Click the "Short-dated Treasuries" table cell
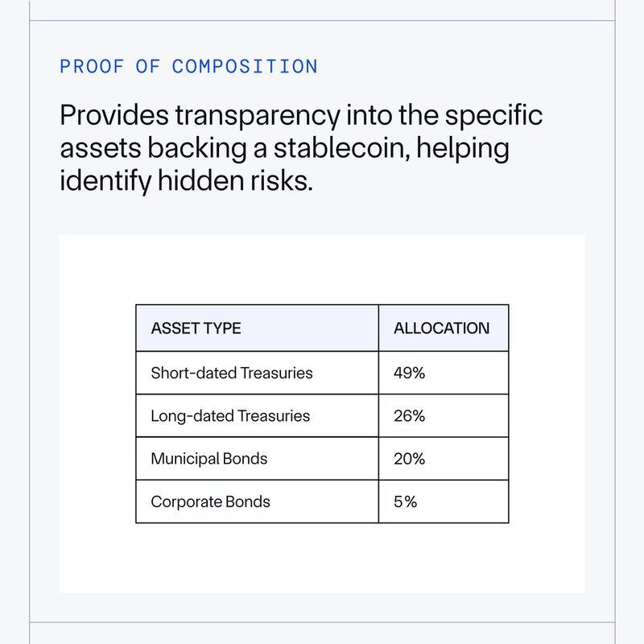The width and height of the screenshot is (644, 644). 232,374
